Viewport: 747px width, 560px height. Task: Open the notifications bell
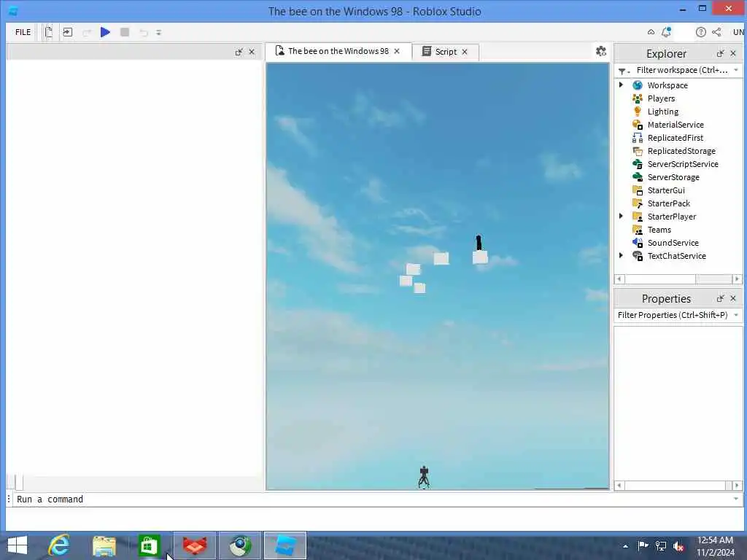tap(667, 32)
